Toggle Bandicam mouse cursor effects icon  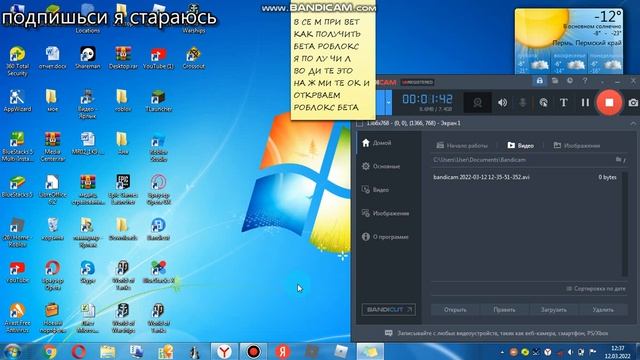coord(544,102)
